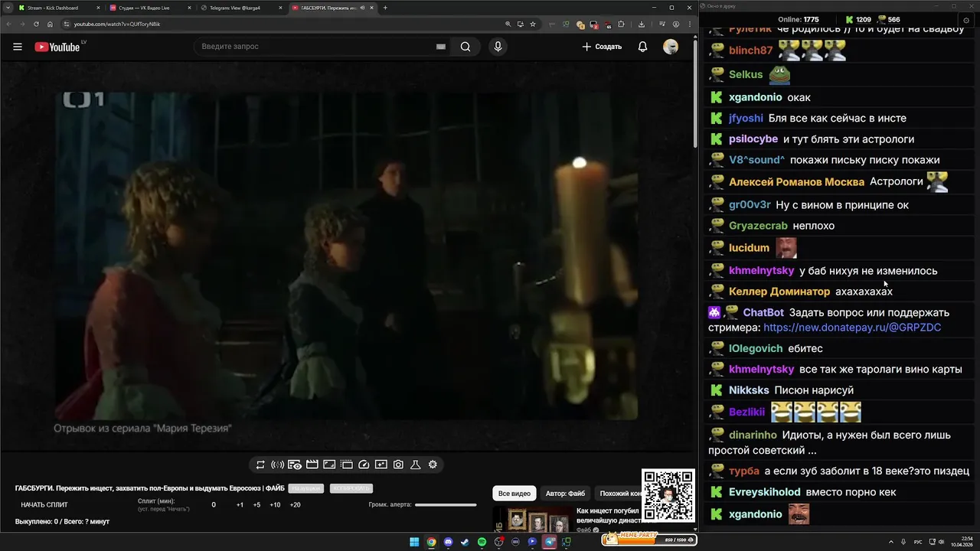Open Windows Start menu
This screenshot has width=980, height=551.
point(414,542)
